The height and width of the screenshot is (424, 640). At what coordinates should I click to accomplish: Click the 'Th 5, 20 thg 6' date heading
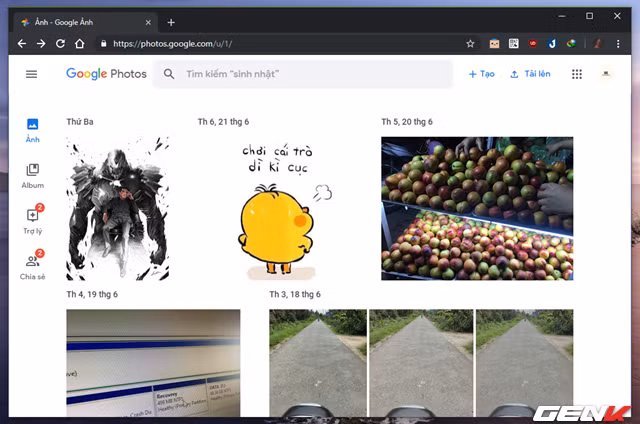coord(407,122)
